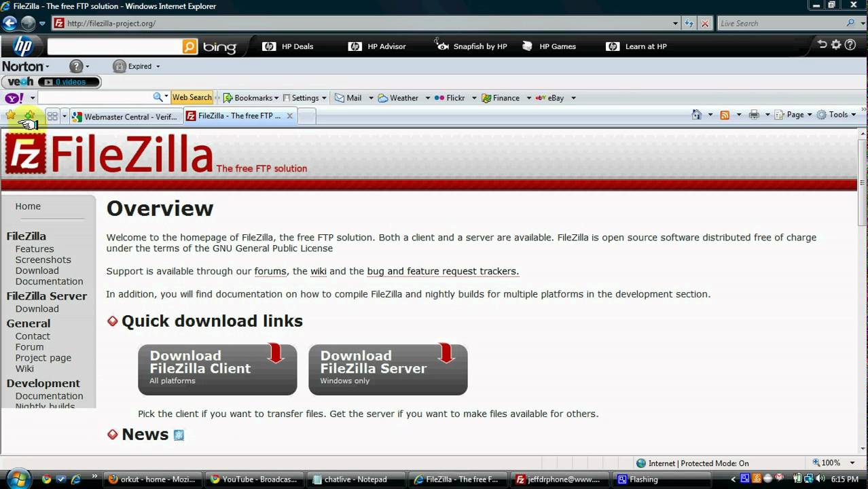Open the wiki link in support sentence
The width and height of the screenshot is (868, 489).
pos(319,271)
